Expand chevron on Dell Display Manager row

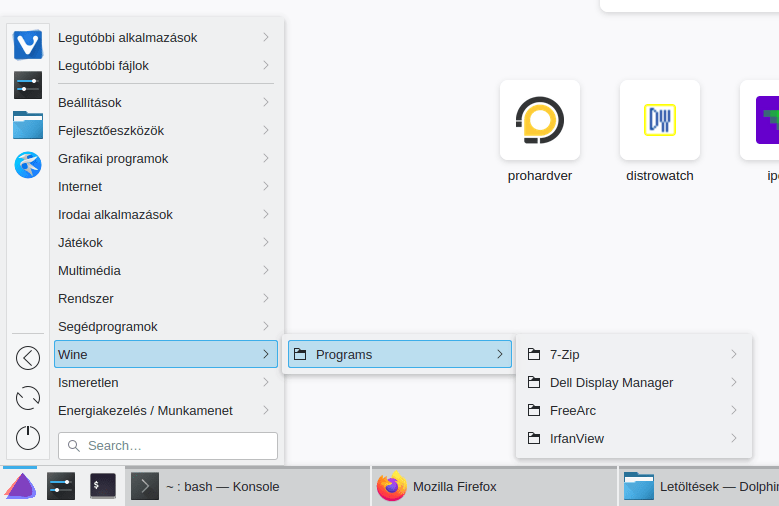[734, 382]
